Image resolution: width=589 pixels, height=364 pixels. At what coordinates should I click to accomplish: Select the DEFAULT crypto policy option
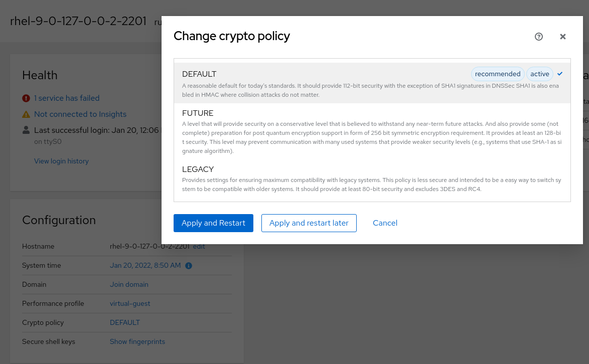(x=372, y=83)
